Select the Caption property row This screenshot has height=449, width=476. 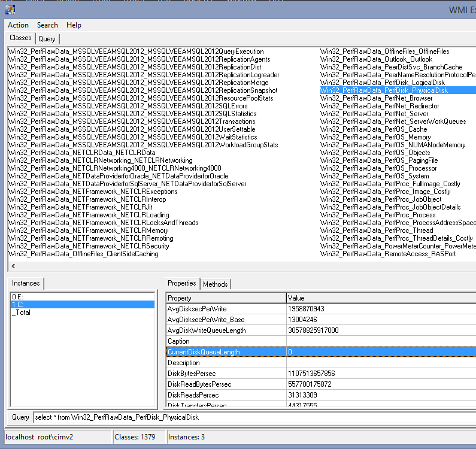(x=321, y=341)
